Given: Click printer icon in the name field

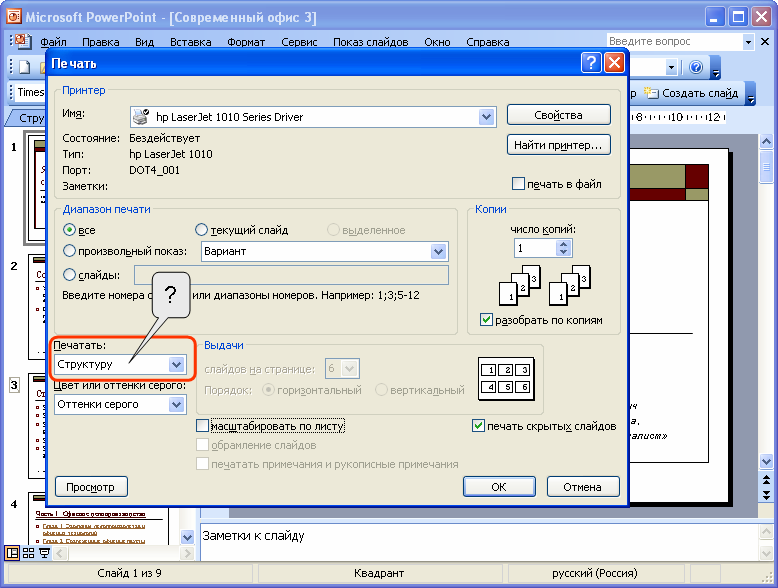Looking at the screenshot, I should (x=141, y=117).
